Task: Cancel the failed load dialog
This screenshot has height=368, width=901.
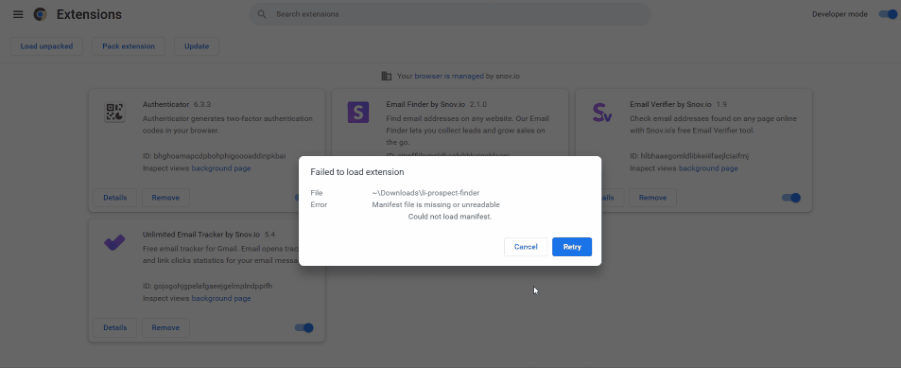Action: pyautogui.click(x=526, y=247)
